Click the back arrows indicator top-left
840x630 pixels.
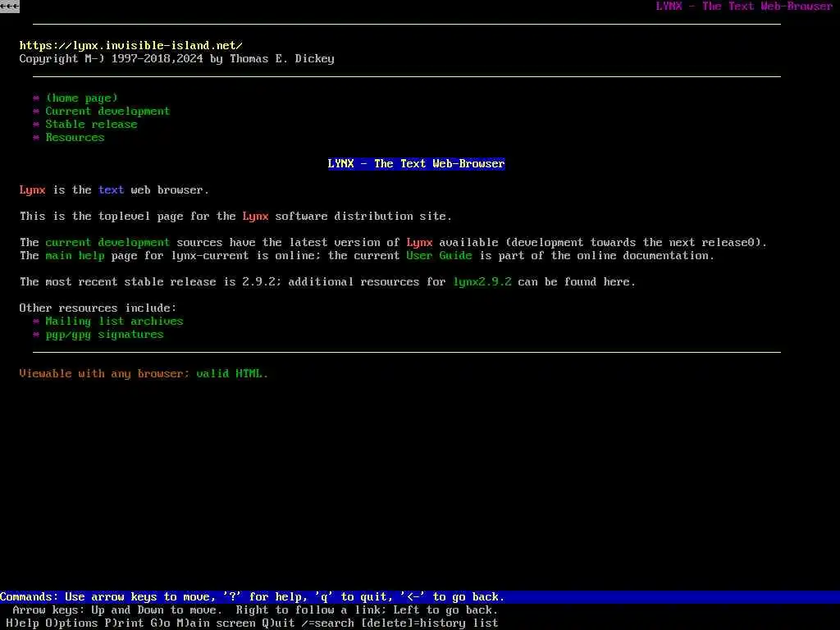point(10,7)
